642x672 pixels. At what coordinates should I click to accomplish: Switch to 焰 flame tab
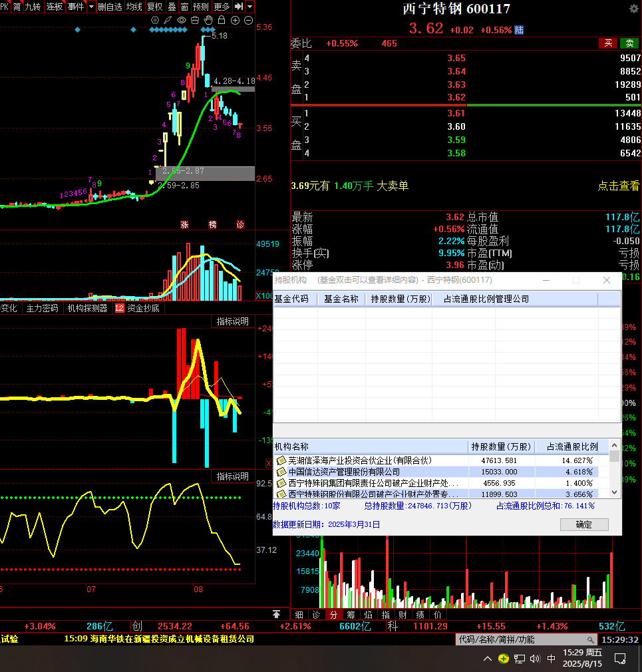tap(368, 615)
